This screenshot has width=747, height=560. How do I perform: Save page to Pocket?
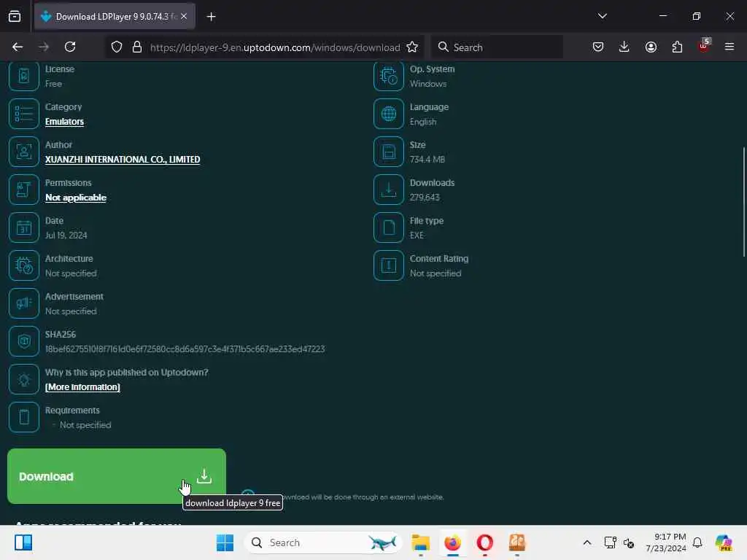pyautogui.click(x=598, y=47)
